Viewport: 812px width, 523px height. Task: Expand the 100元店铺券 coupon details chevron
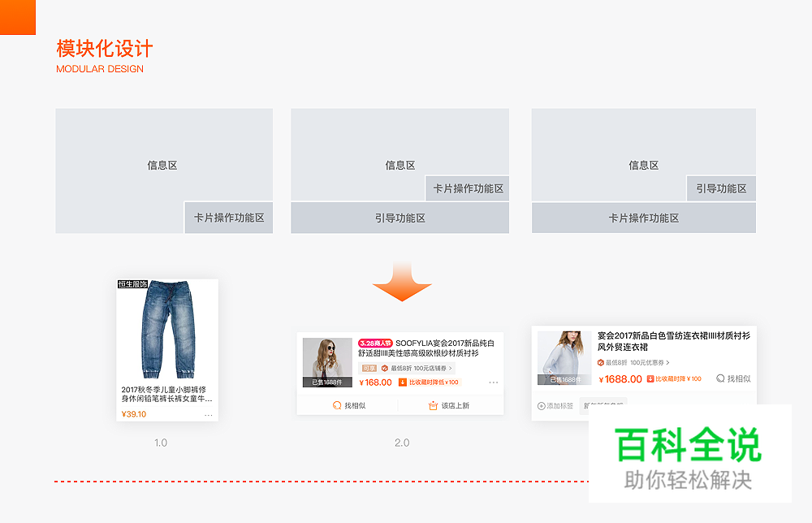pyautogui.click(x=450, y=368)
